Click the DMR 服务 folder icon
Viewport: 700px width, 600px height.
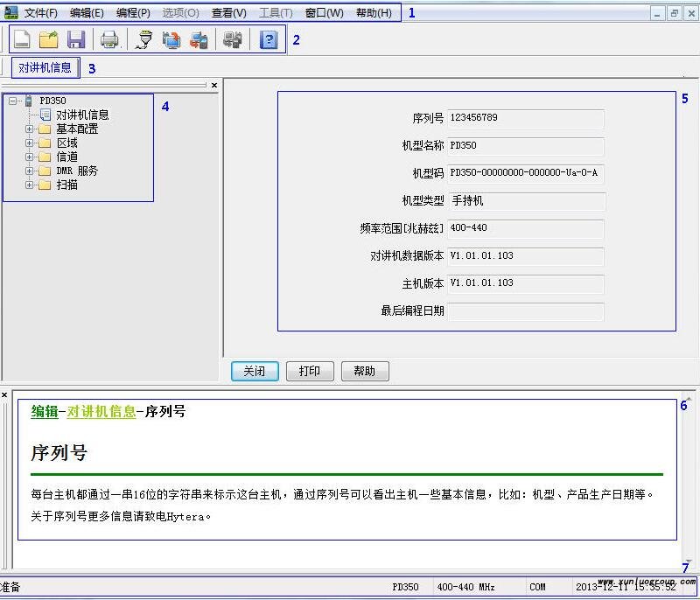click(45, 171)
